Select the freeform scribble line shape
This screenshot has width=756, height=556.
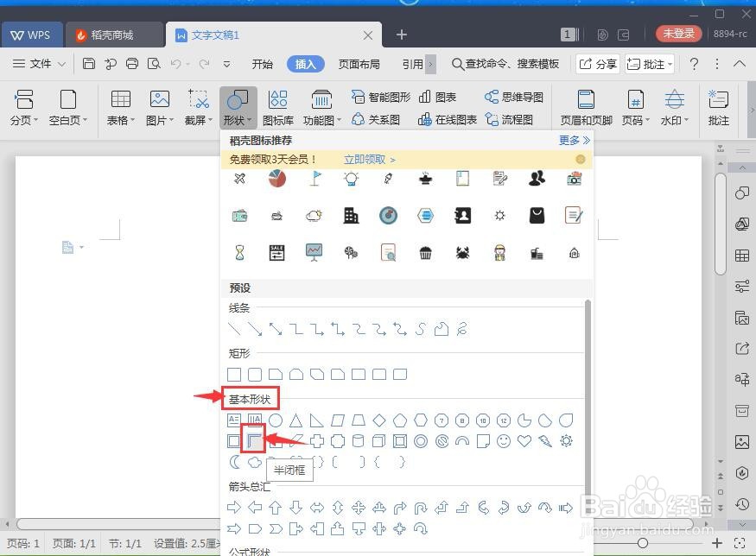pyautogui.click(x=461, y=329)
